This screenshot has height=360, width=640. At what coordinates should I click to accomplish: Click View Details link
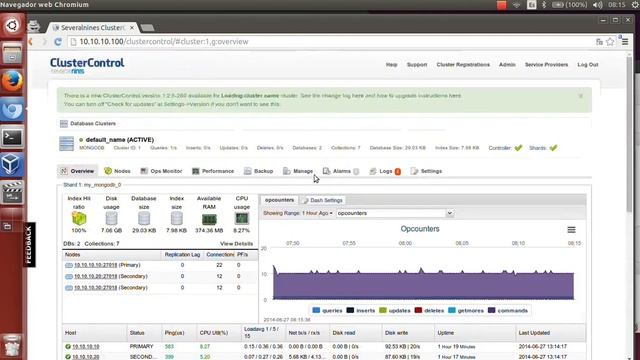click(x=236, y=244)
